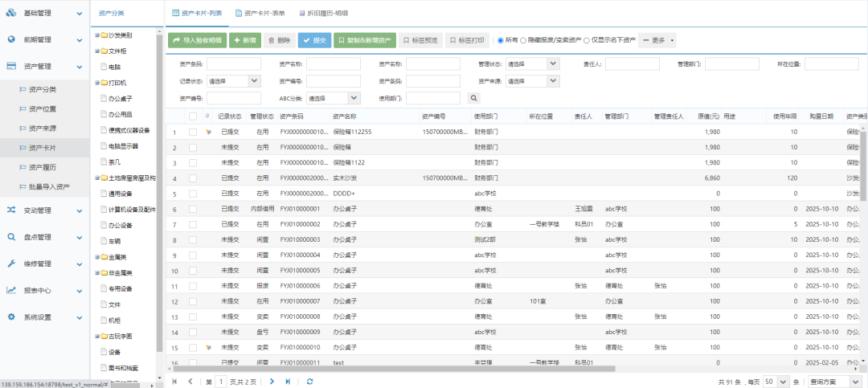Go to next page using arrow icon
The height and width of the screenshot is (388, 868).
[272, 382]
